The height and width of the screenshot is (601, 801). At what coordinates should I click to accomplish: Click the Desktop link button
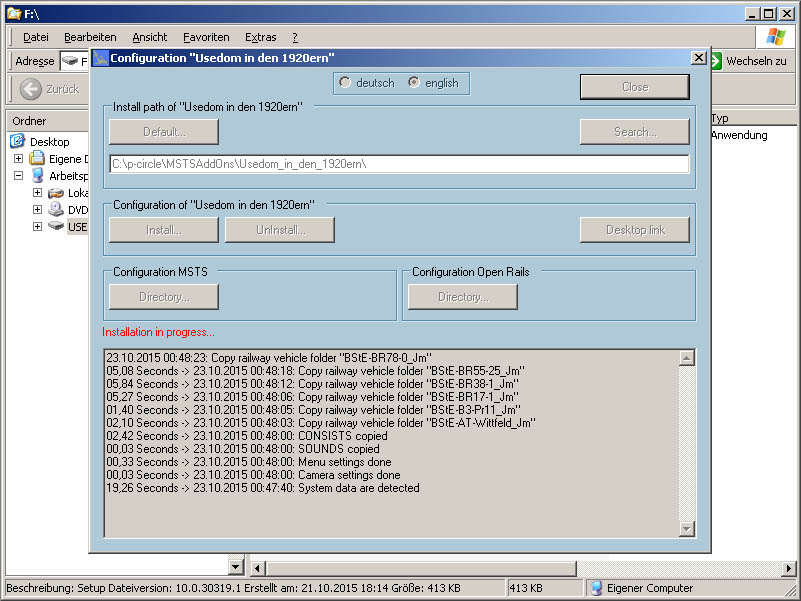[x=634, y=230]
